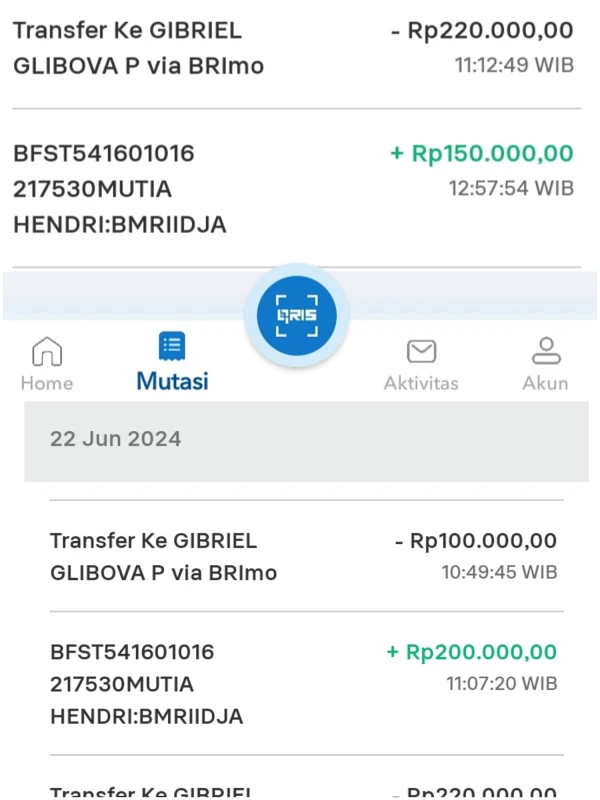Tap the Akun profile icon
Screen dimensions: 600x800
click(x=545, y=350)
